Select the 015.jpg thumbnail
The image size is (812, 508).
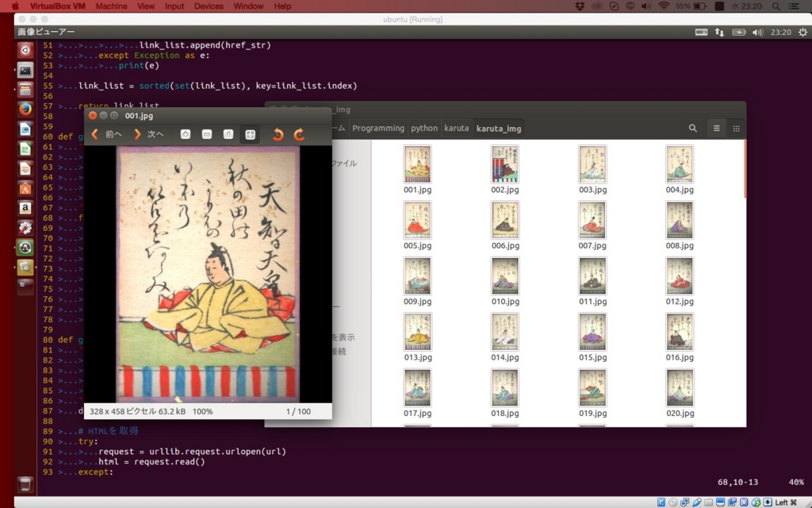coord(592,333)
